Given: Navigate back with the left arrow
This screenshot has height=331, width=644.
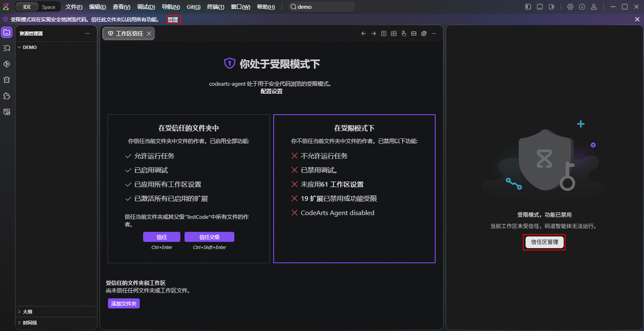Looking at the screenshot, I should [364, 33].
